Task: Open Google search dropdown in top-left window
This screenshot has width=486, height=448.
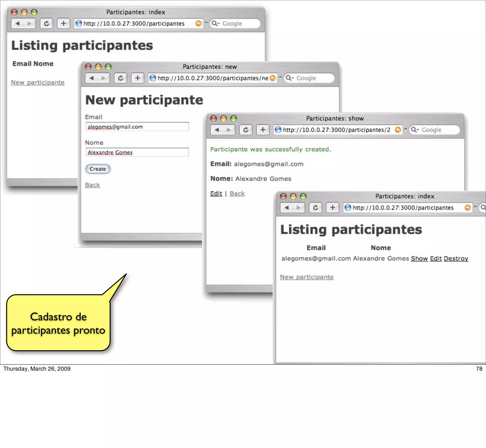Action: 215,23
